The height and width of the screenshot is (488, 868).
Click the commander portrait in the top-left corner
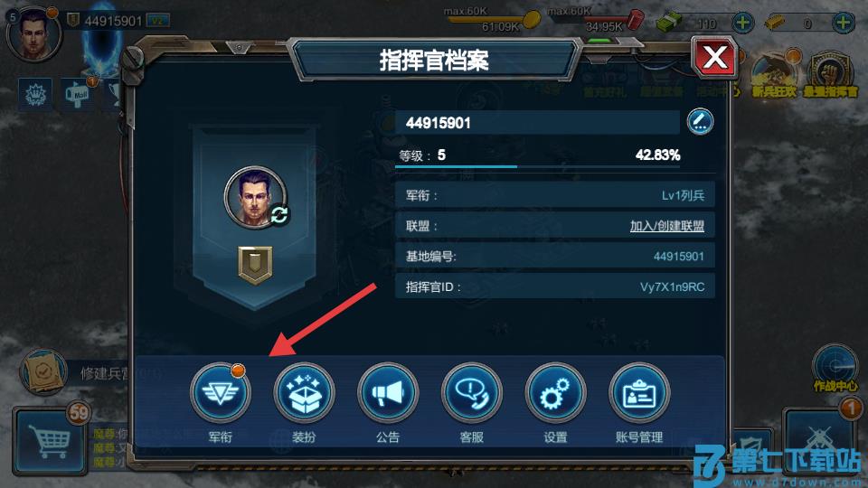[x=33, y=33]
